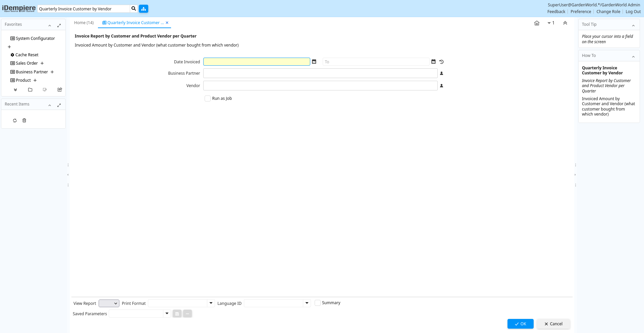
Task: Open the Business Partner lookup icon
Action: (441, 73)
